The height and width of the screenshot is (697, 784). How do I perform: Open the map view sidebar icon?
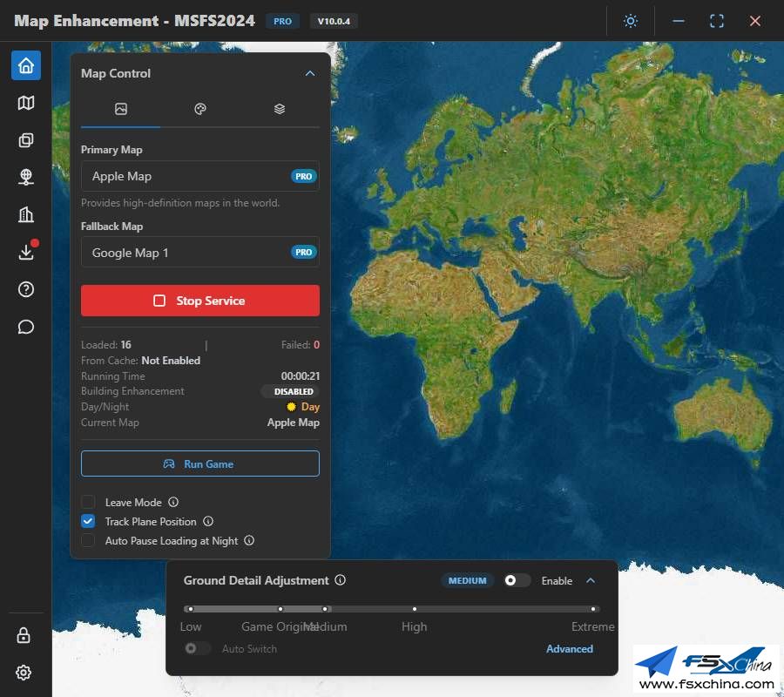(x=26, y=103)
